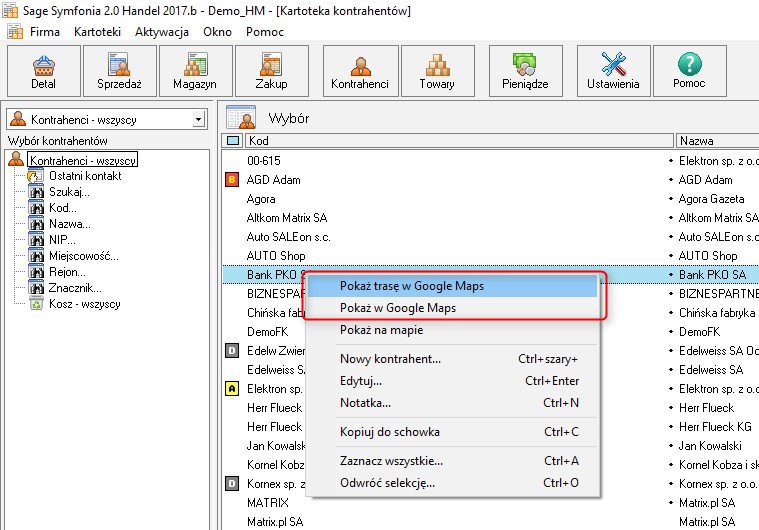Open the Aktywacja menu
The width and height of the screenshot is (759, 530).
click(162, 32)
